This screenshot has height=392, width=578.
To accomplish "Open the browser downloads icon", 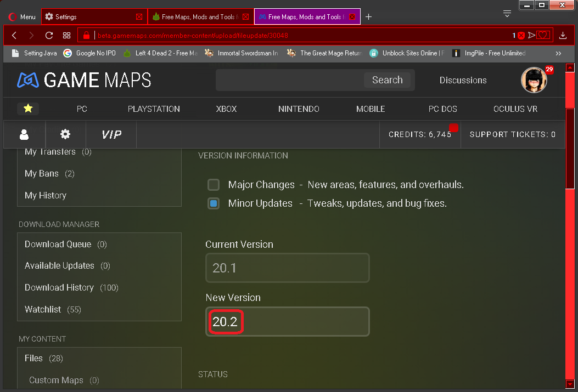I will [562, 35].
